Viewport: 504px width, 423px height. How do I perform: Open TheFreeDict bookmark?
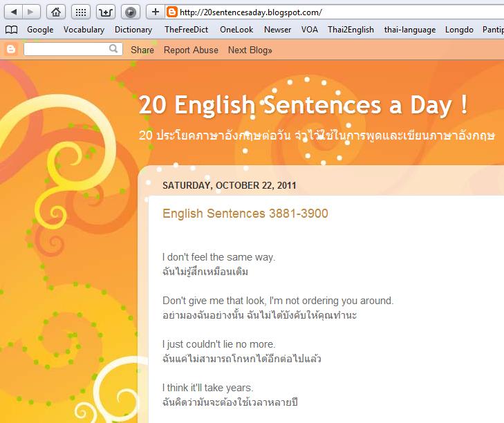187,30
